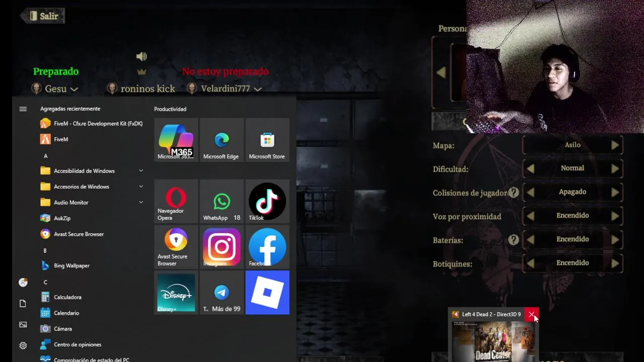The width and height of the screenshot is (644, 362).
Task: Open the WhatsApp tile
Action: pos(221,201)
